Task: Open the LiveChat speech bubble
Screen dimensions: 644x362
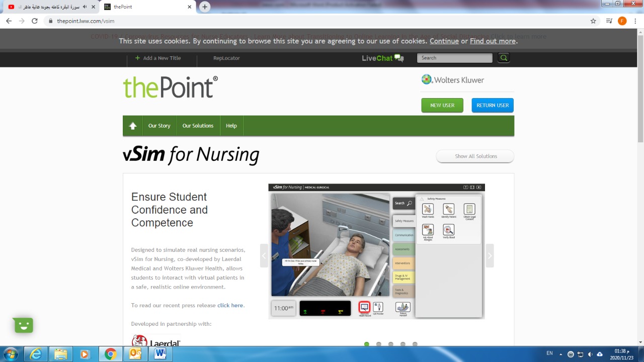Action: click(x=399, y=58)
